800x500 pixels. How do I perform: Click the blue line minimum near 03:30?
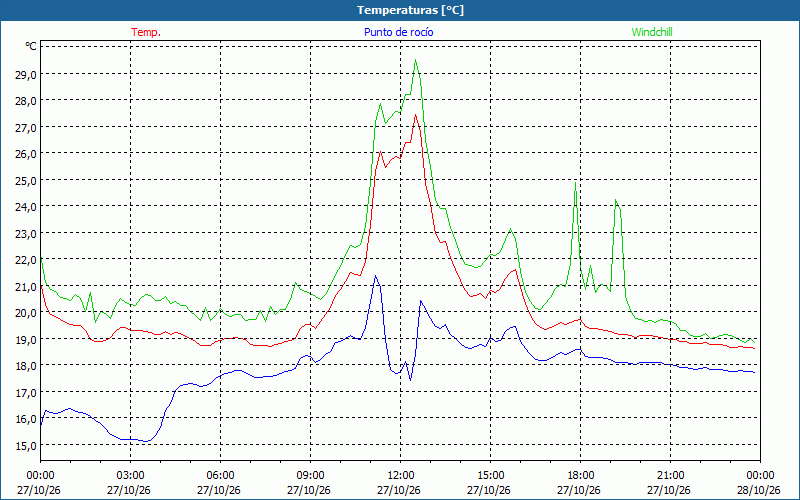click(147, 441)
